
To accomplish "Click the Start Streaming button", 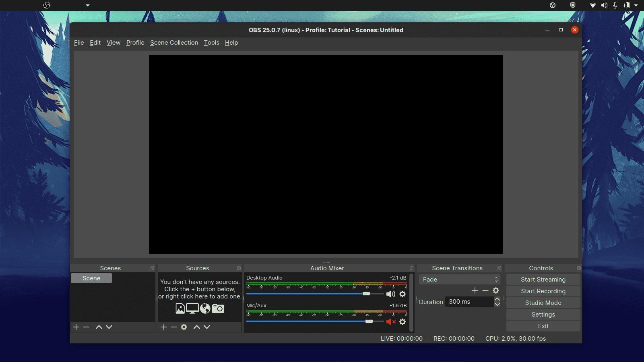I will pos(543,279).
